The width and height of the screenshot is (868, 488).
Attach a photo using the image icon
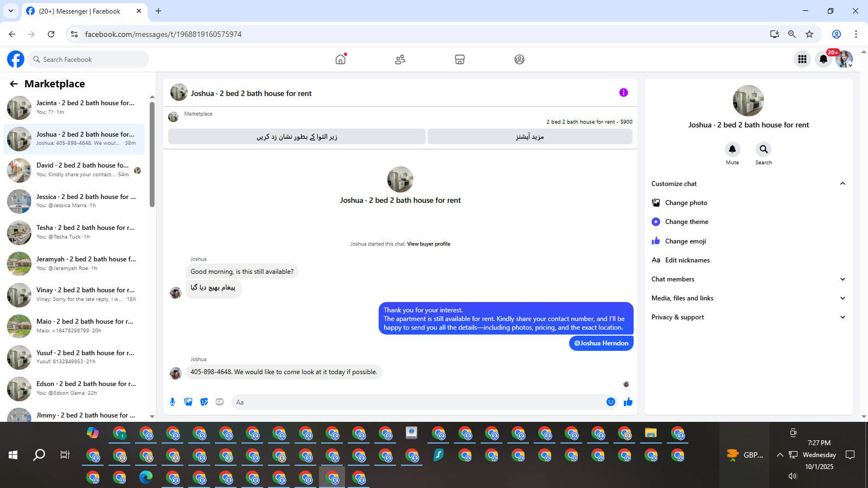pos(188,402)
